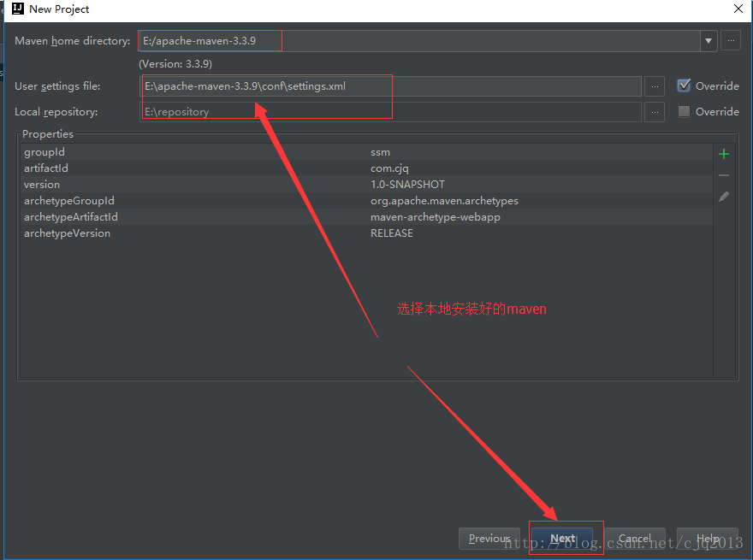This screenshot has width=753, height=560.
Task: Select the archetypeArtifactId property row
Action: (x=366, y=217)
